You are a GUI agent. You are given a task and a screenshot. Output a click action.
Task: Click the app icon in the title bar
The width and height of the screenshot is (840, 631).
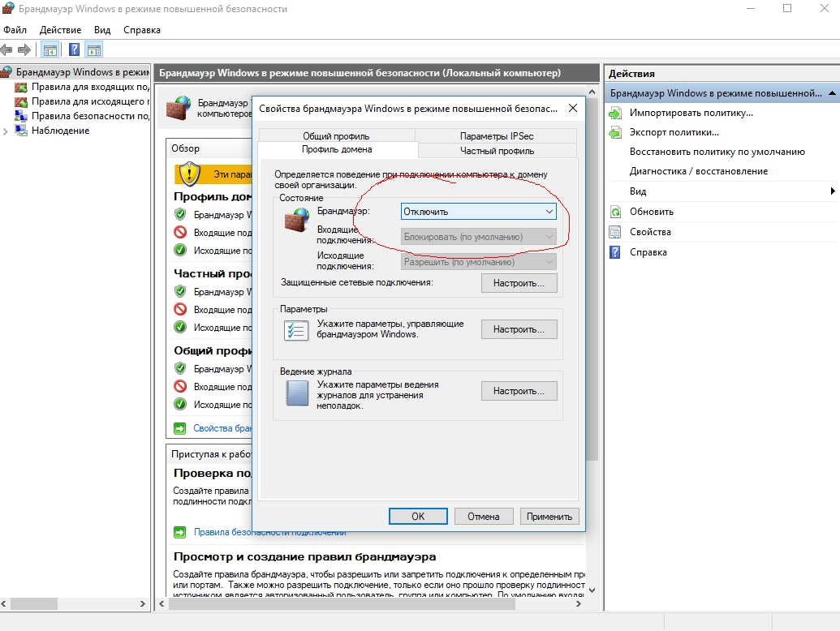(7, 9)
